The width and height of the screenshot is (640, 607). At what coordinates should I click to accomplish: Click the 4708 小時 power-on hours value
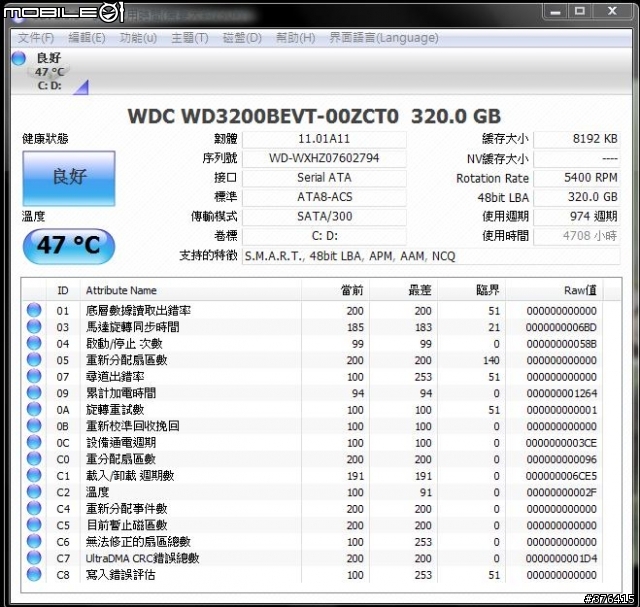pos(576,236)
